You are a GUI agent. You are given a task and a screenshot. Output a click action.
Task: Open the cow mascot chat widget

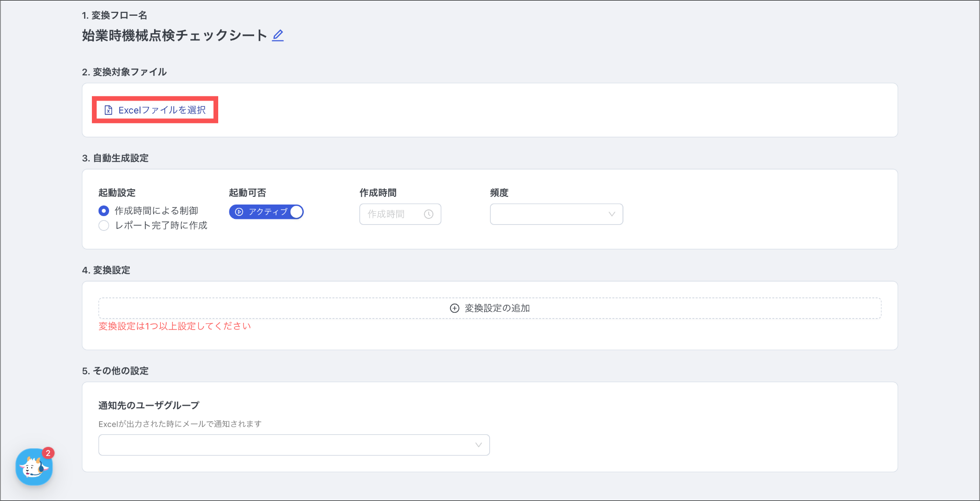(x=33, y=467)
